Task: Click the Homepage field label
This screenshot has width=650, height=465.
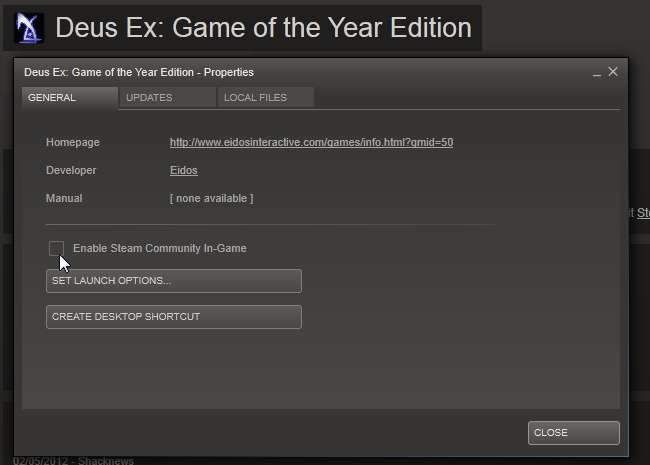Action: click(73, 142)
